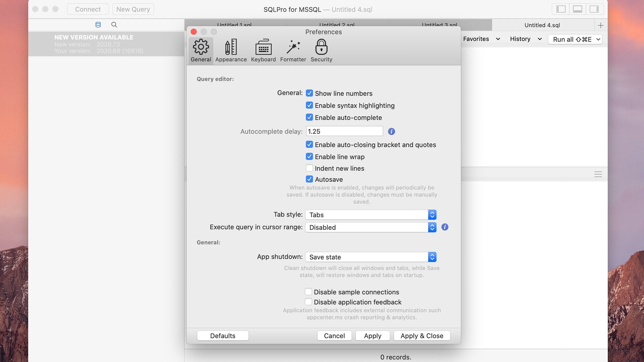The width and height of the screenshot is (644, 362).
Task: Click the sidebar search magnifier icon
Action: coord(114,24)
